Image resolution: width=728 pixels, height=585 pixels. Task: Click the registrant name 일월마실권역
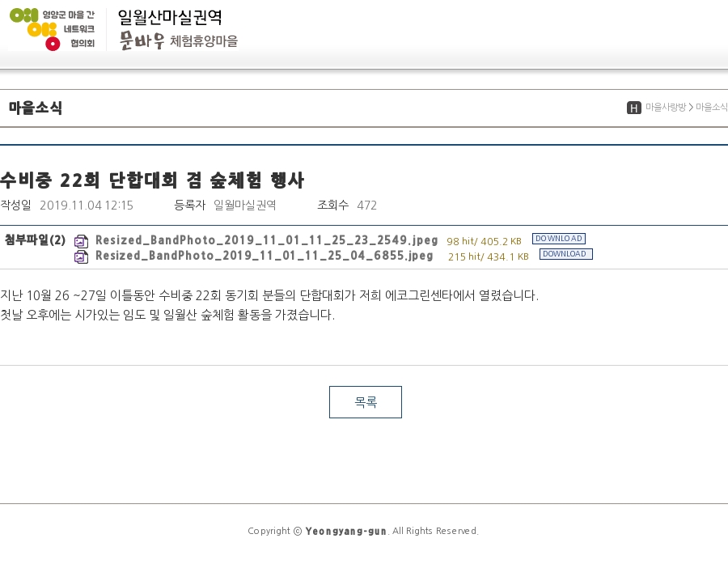(244, 206)
